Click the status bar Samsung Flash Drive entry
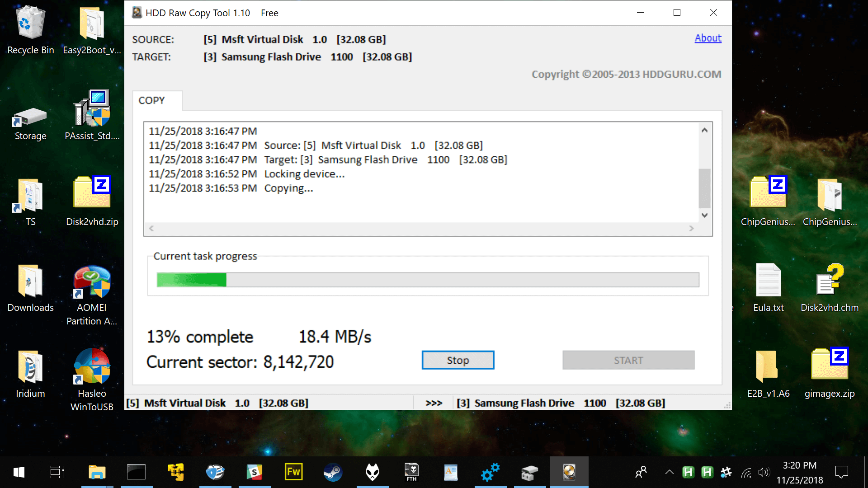This screenshot has height=488, width=868. tap(561, 403)
